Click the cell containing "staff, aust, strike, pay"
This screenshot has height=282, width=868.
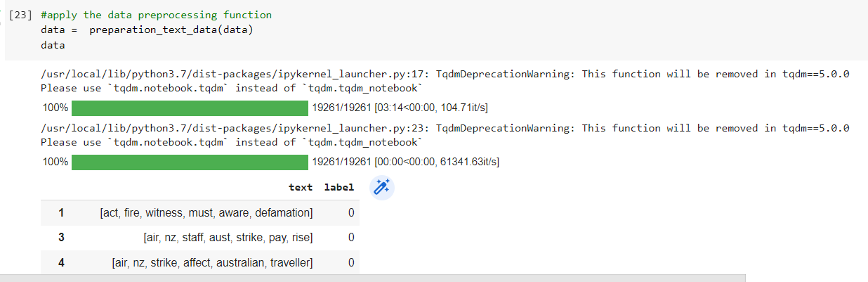[228, 238]
